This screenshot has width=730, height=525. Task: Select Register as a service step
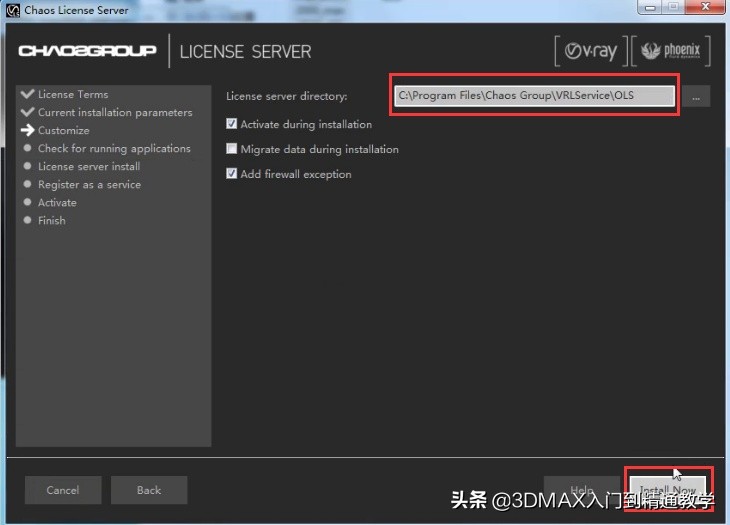pyautogui.click(x=89, y=185)
